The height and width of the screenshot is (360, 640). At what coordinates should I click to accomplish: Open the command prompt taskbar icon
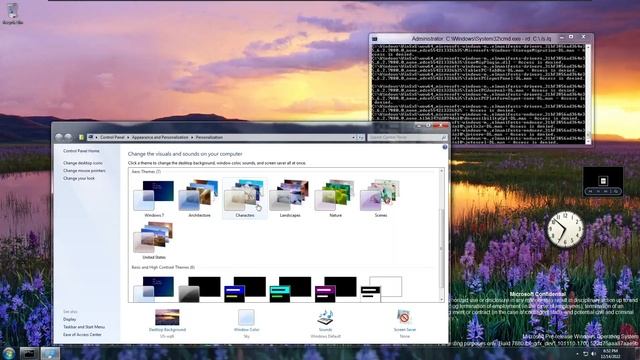[29, 353]
